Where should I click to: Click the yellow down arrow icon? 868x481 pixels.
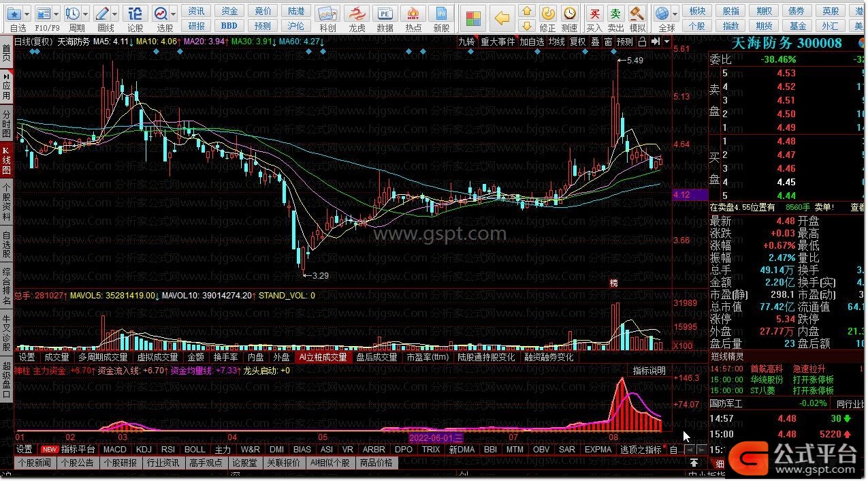(526, 26)
